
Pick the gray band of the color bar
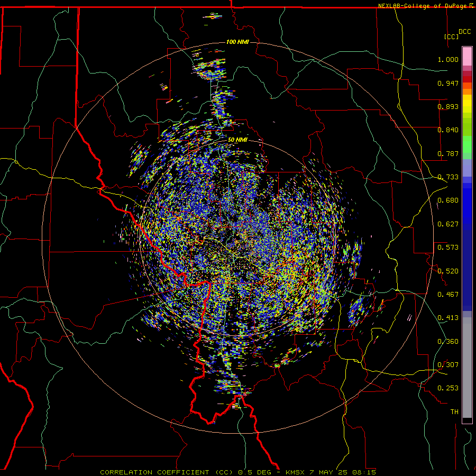(467, 368)
